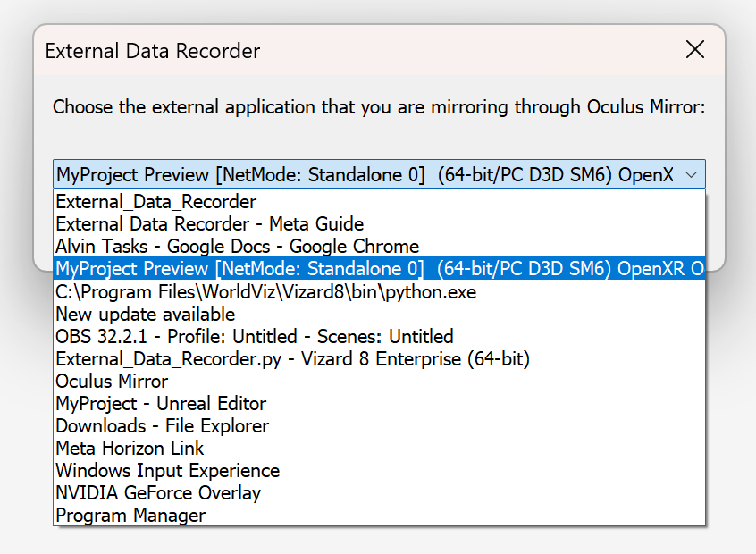756x554 pixels.
Task: Choose New update available option
Action: pos(379,314)
